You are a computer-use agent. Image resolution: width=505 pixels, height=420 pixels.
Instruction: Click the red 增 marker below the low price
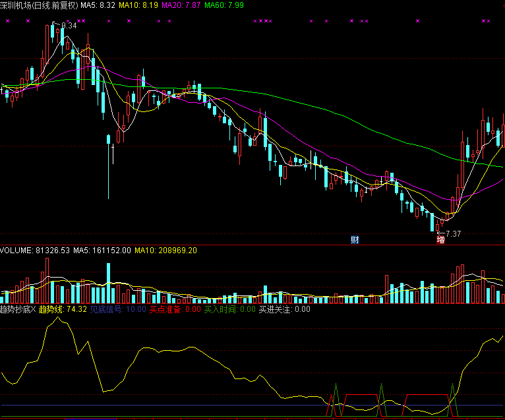tap(440, 239)
